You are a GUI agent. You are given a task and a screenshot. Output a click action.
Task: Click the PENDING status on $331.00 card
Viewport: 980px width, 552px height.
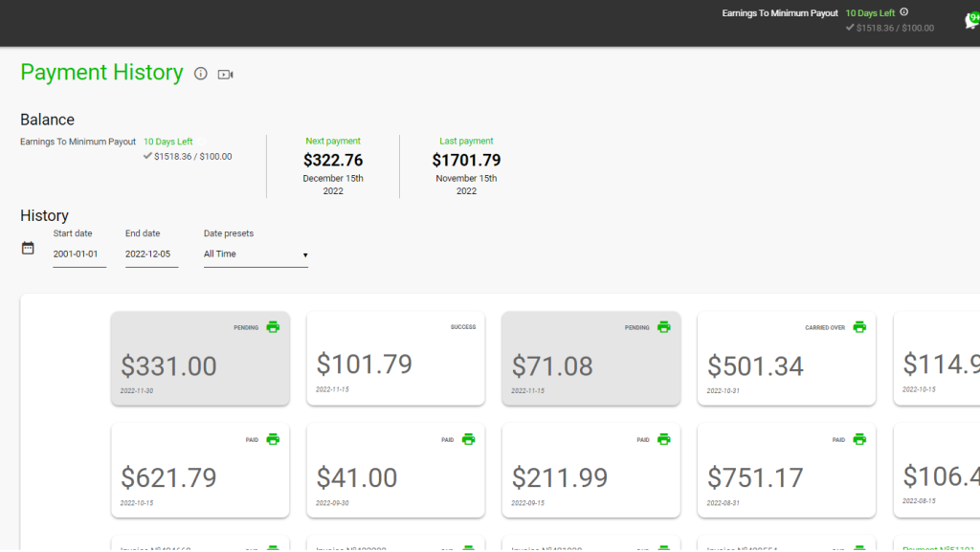click(246, 328)
